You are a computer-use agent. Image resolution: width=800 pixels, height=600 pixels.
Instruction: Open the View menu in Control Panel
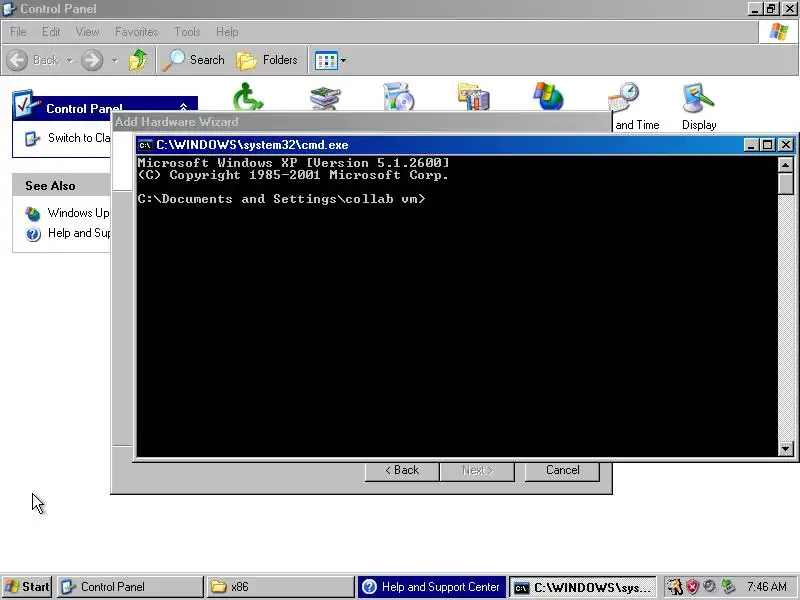pyautogui.click(x=87, y=32)
